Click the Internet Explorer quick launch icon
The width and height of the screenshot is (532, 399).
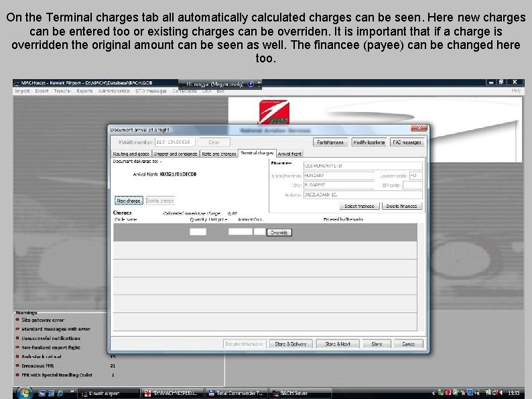[x=60, y=393]
